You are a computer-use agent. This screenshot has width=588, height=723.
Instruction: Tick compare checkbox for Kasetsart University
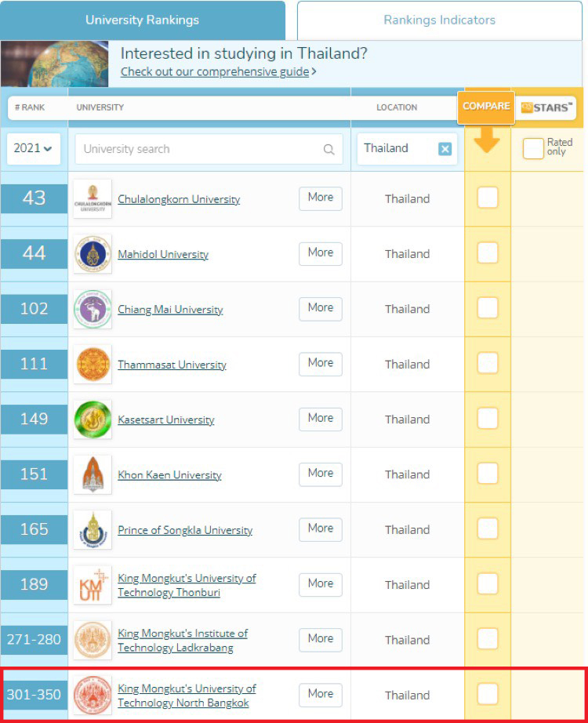(x=488, y=418)
